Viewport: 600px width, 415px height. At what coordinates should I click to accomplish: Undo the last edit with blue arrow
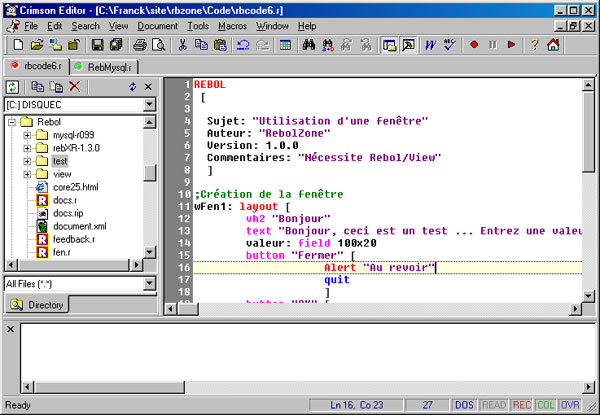243,45
